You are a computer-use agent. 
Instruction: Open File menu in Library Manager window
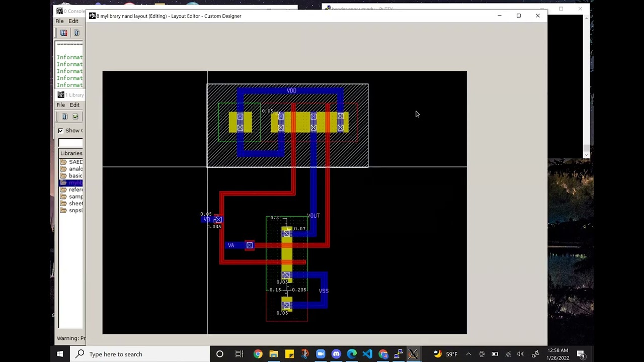60,105
